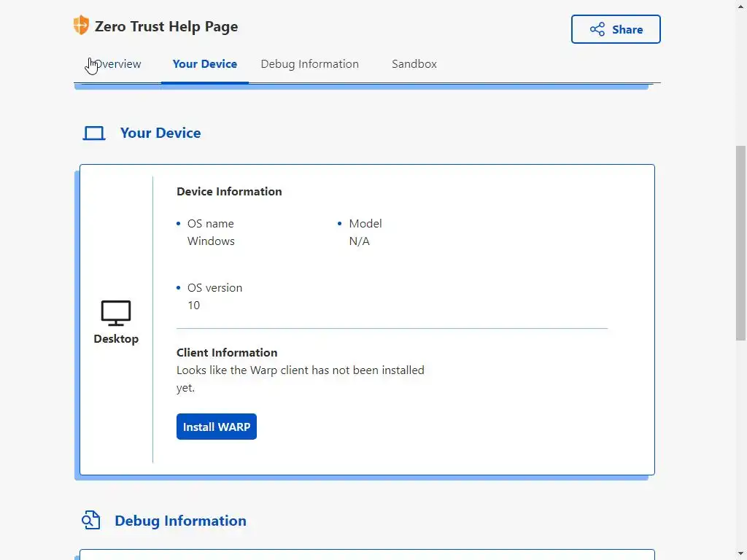Click the N/A Model value

[359, 241]
